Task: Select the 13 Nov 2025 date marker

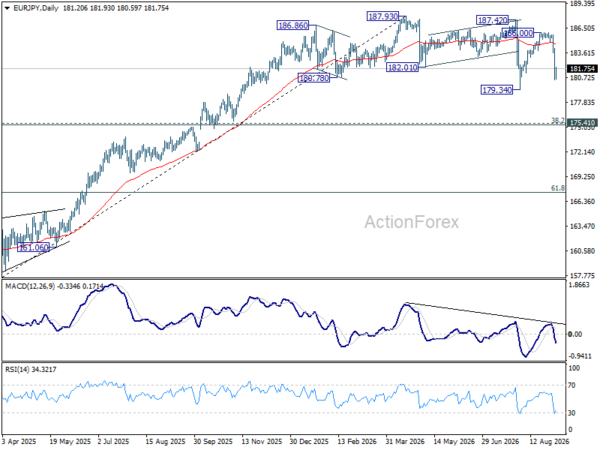Action: tap(261, 442)
